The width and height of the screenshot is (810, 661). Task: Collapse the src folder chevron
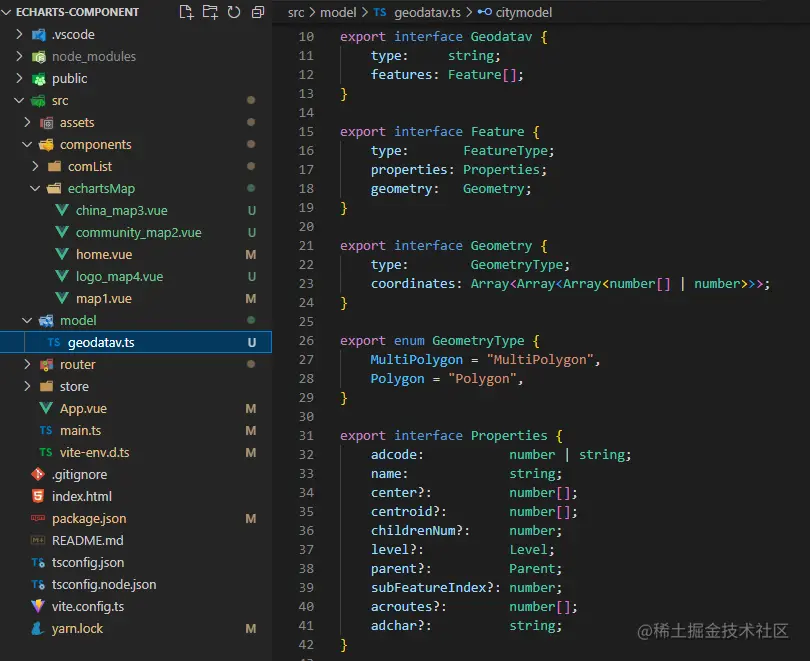coord(19,100)
